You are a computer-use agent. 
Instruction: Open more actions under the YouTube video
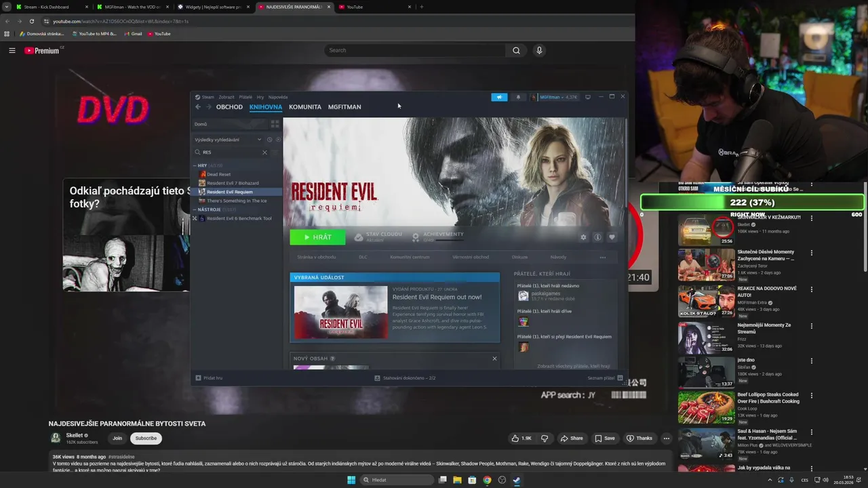click(667, 439)
